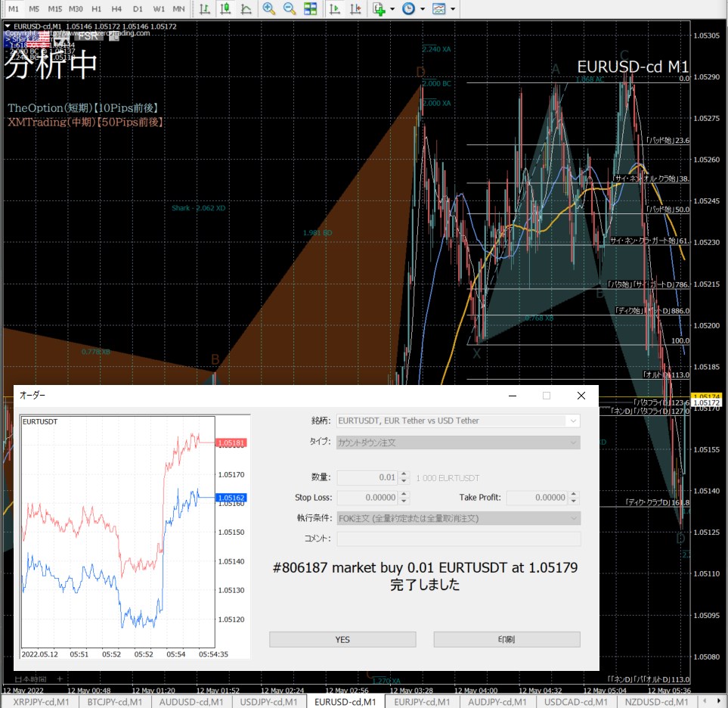Expand the periodicity clock dropdown

[423, 9]
